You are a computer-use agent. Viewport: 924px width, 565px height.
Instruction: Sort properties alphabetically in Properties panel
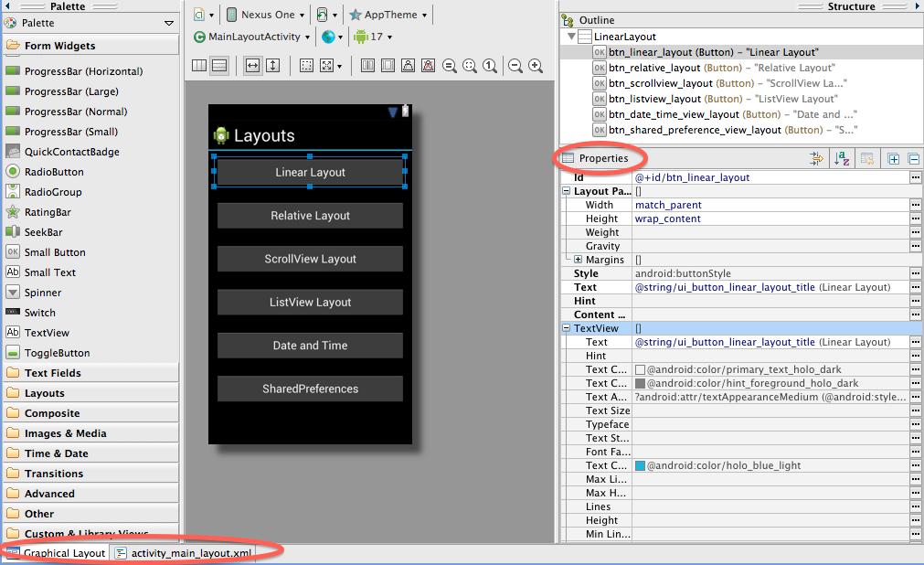[x=842, y=159]
